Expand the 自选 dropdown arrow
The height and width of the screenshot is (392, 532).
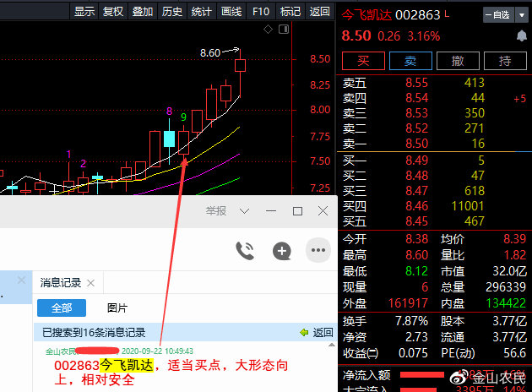[522, 15]
